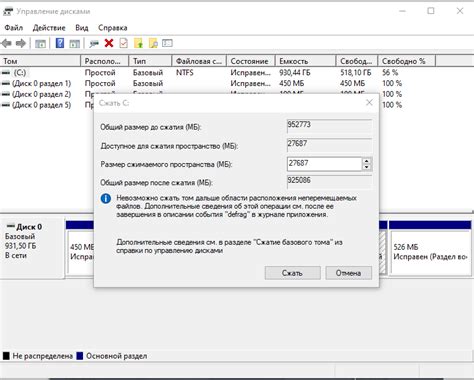Viewport: 474px width, 380px height.
Task: Click the NTFS file system cell
Action: point(185,72)
